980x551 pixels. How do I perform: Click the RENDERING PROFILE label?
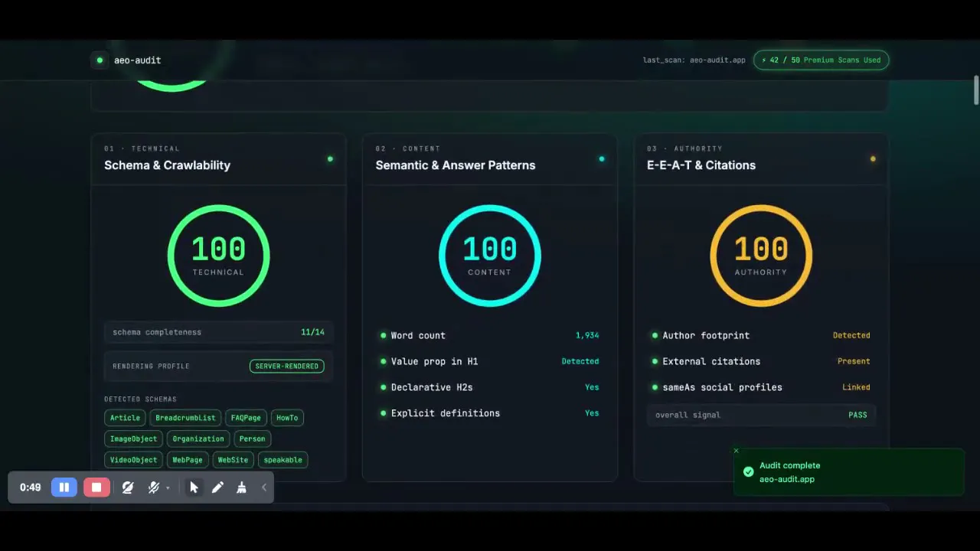tap(151, 367)
